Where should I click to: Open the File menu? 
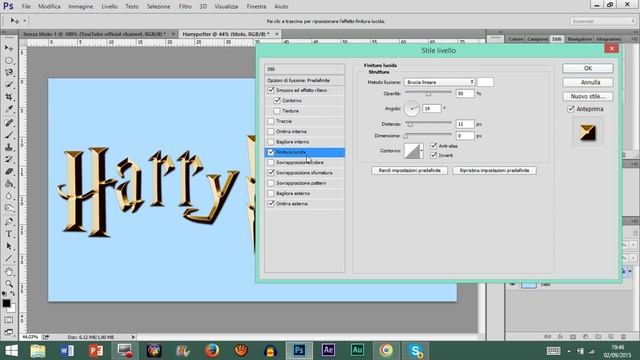(x=26, y=7)
